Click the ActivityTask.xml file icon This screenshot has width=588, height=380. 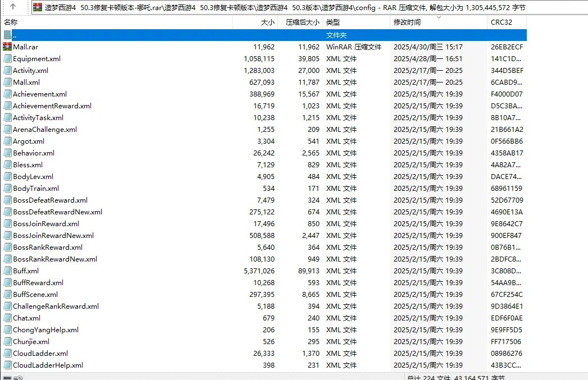click(x=7, y=118)
